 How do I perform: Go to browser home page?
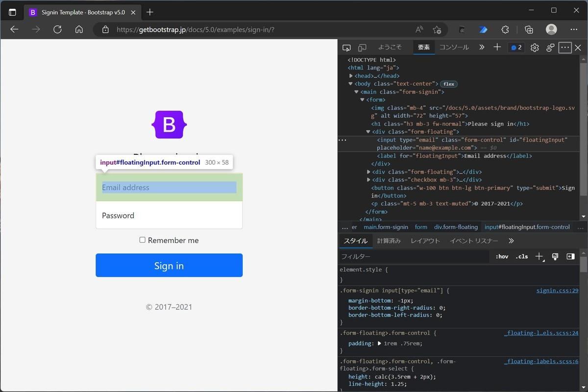(79, 29)
